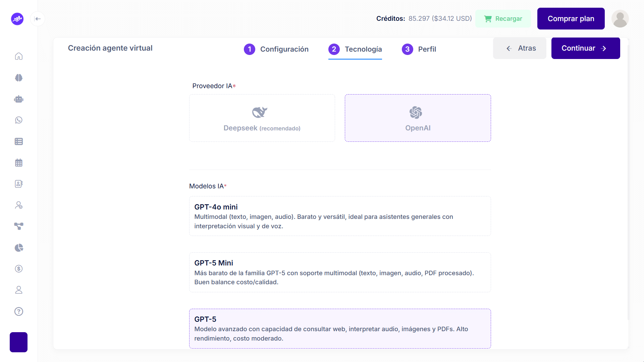Screen dimensions: 644x362
Task: Switch to the Tecnología step
Action: [355, 49]
